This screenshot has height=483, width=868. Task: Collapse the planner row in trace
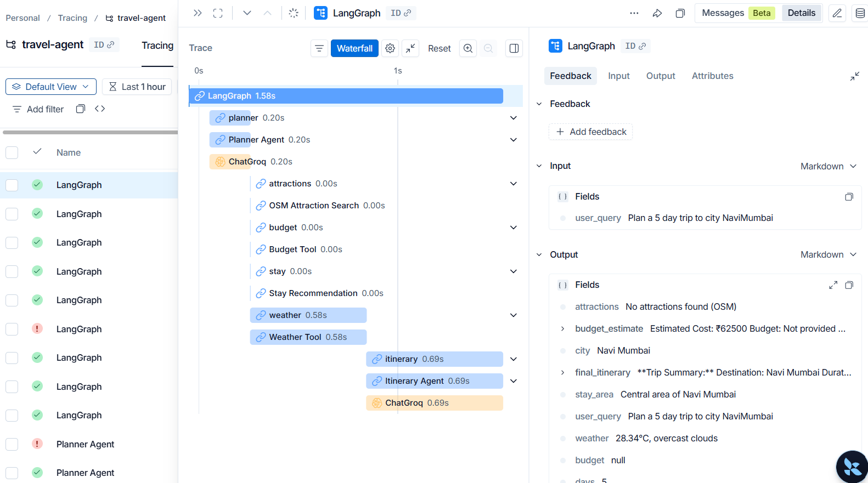(514, 118)
